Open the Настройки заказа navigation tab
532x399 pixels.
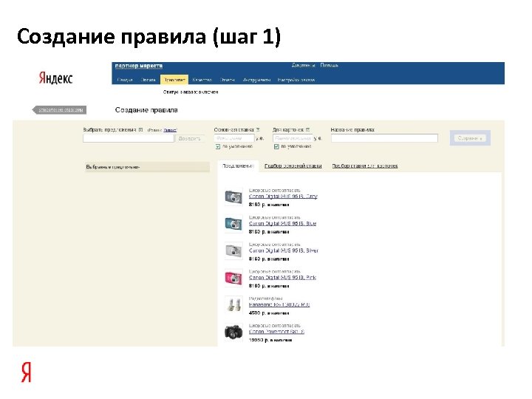pos(296,80)
